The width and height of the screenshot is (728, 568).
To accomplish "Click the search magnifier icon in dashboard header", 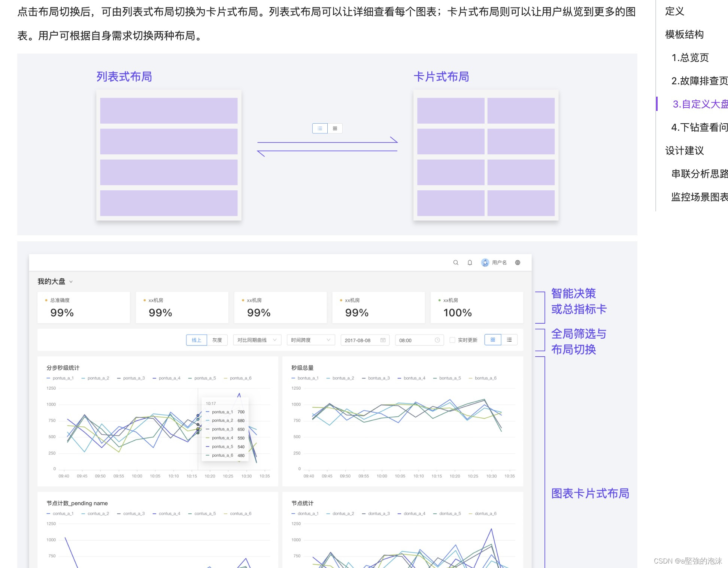I will click(456, 263).
